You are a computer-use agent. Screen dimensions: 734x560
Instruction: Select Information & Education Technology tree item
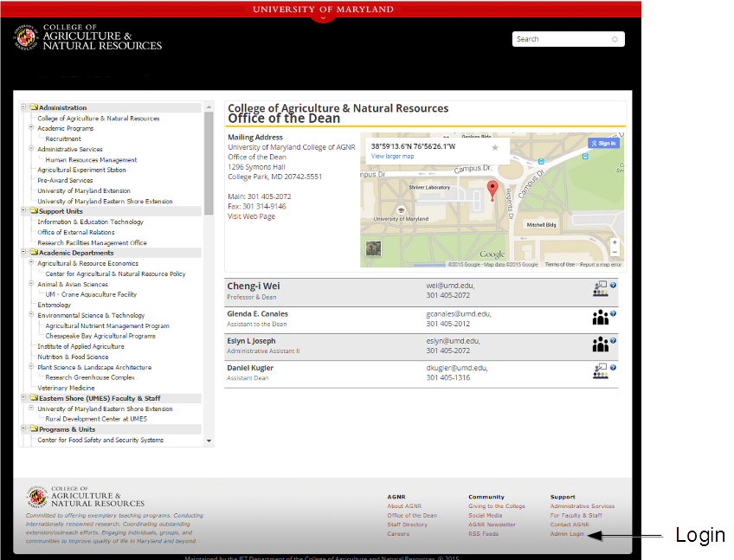click(x=90, y=222)
